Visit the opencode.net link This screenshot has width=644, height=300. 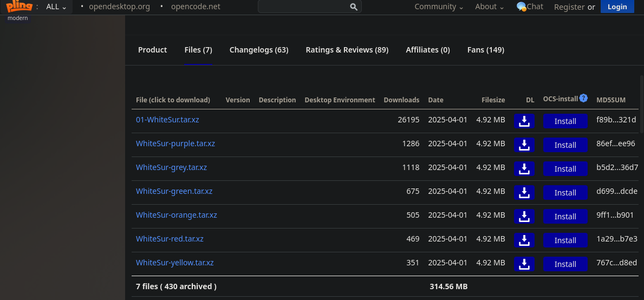[x=196, y=6]
